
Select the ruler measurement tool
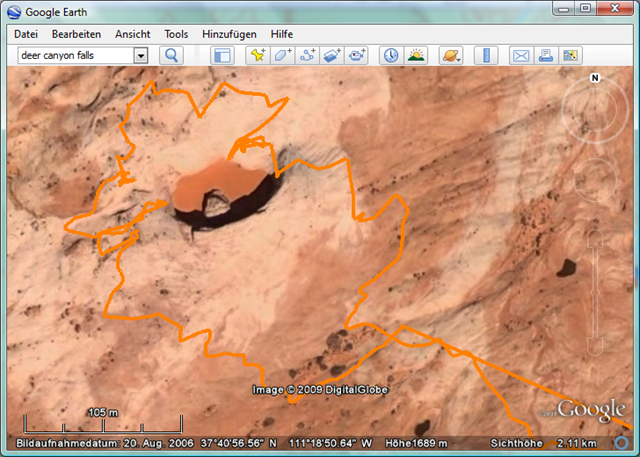pos(485,56)
